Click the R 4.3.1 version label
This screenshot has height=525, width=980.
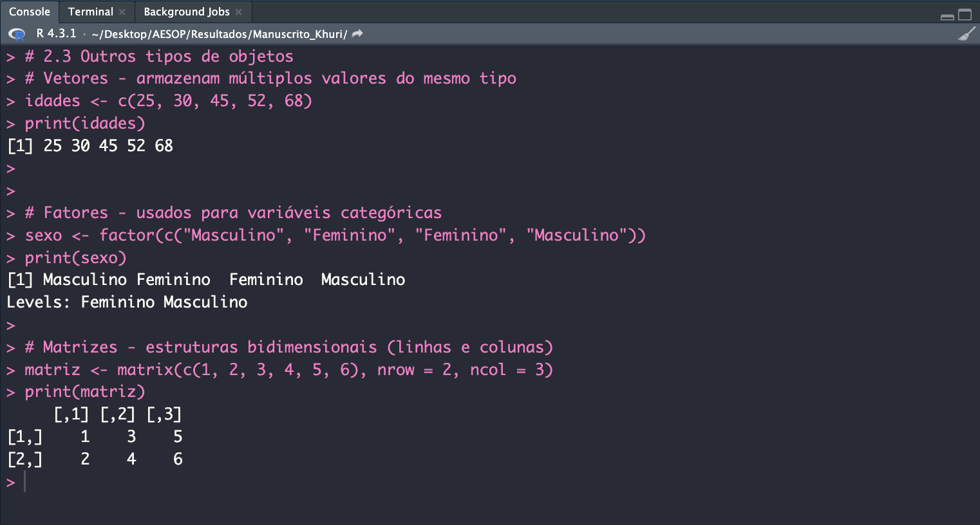[x=56, y=33]
